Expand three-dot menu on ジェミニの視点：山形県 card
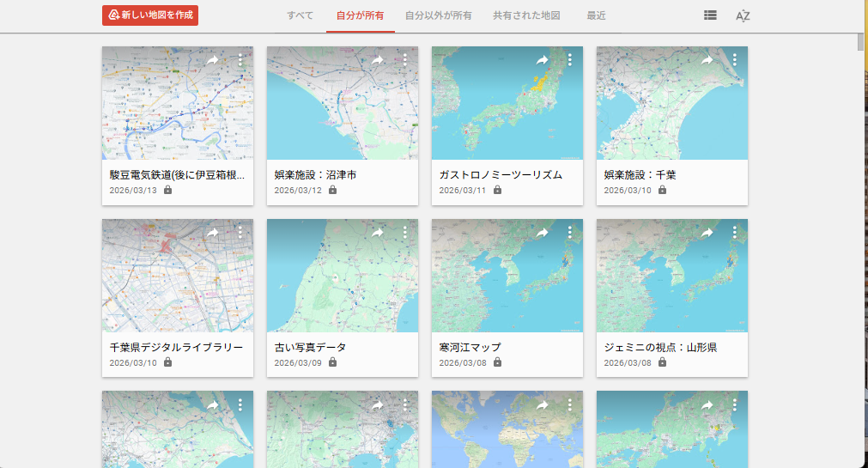Image resolution: width=868 pixels, height=468 pixels. (x=735, y=233)
